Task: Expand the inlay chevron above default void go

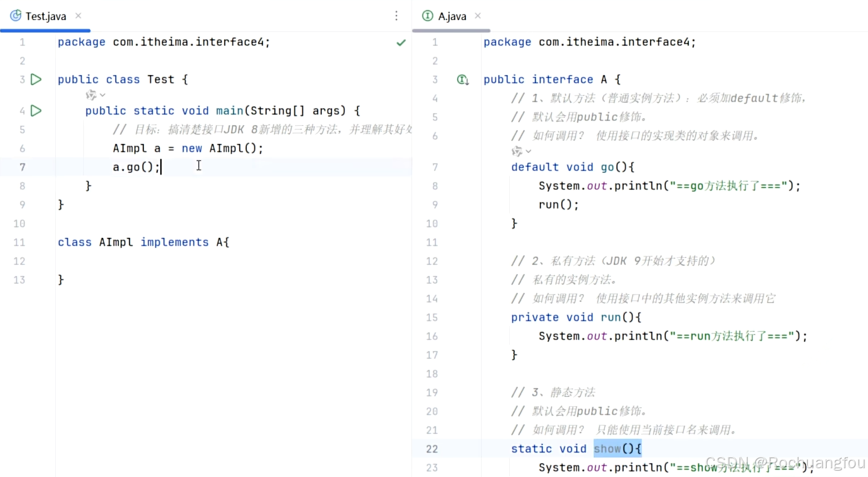Action: pos(529,151)
